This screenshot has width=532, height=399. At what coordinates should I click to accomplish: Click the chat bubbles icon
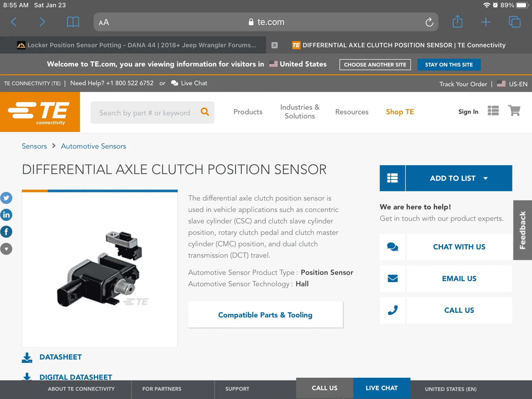coord(393,247)
